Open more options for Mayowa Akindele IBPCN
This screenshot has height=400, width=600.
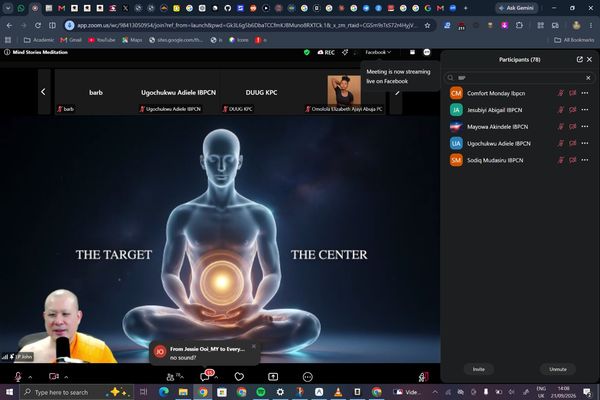[585, 127]
